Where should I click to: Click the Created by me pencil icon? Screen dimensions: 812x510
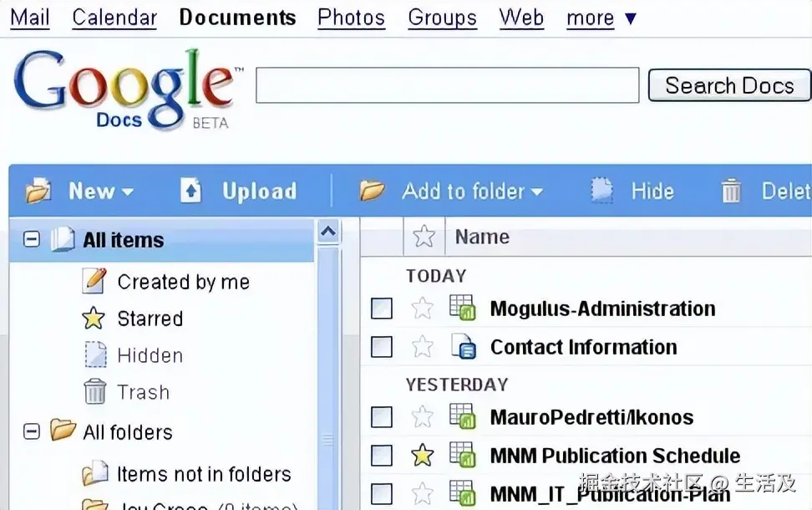tap(94, 281)
